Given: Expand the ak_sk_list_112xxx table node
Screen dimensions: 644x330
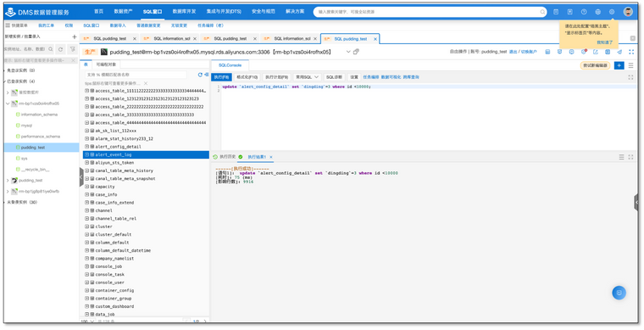Looking at the screenshot, I should [86, 131].
